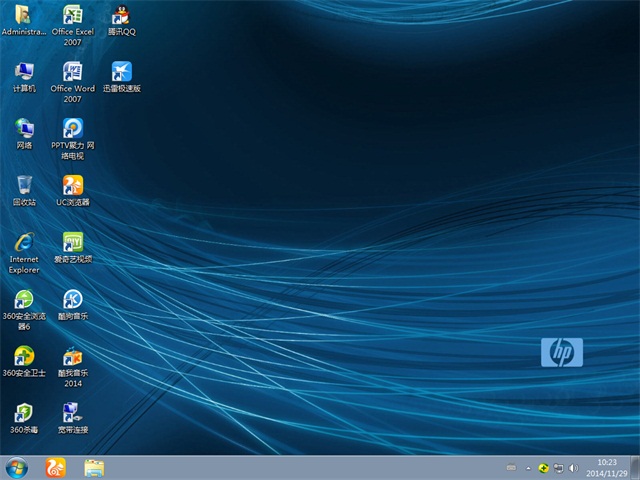Open Windows Explorer from the taskbar
640x480 pixels.
(94, 467)
